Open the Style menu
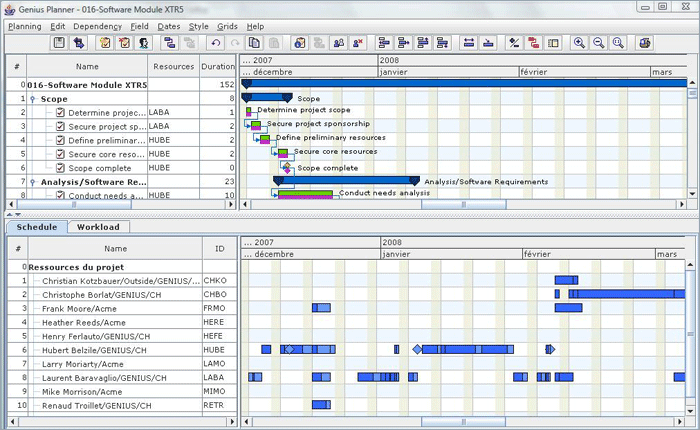Viewport: 700px width, 430px height. click(198, 26)
